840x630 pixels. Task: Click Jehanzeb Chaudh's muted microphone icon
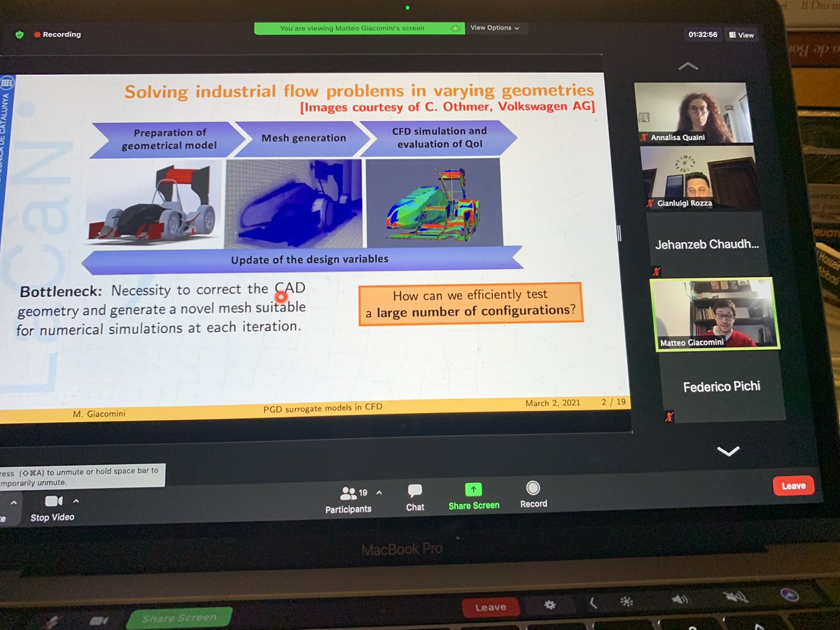click(x=657, y=272)
